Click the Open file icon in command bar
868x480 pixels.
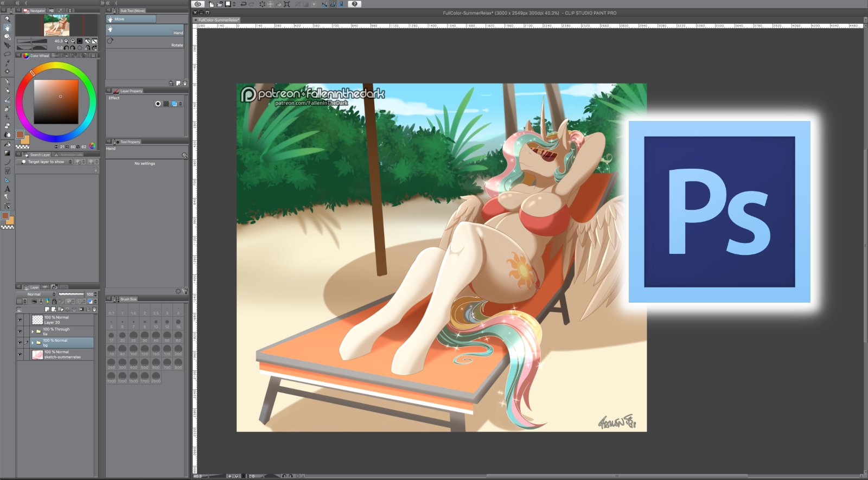click(x=219, y=4)
